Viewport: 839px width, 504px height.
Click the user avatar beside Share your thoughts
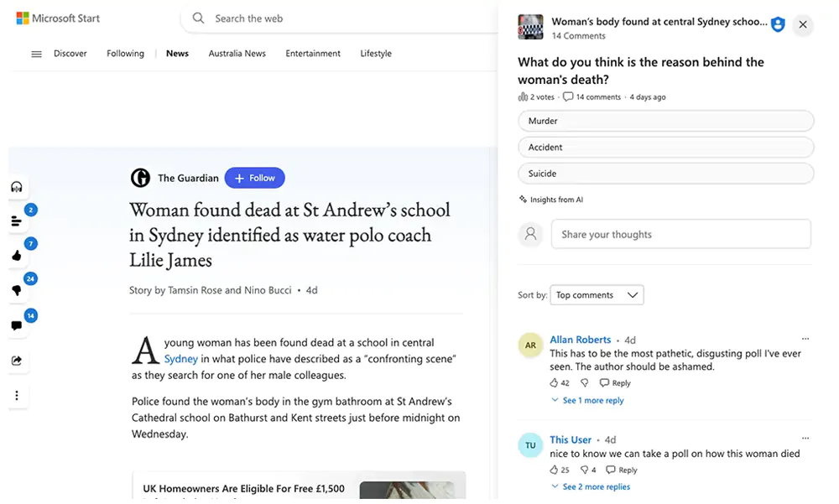(531, 234)
